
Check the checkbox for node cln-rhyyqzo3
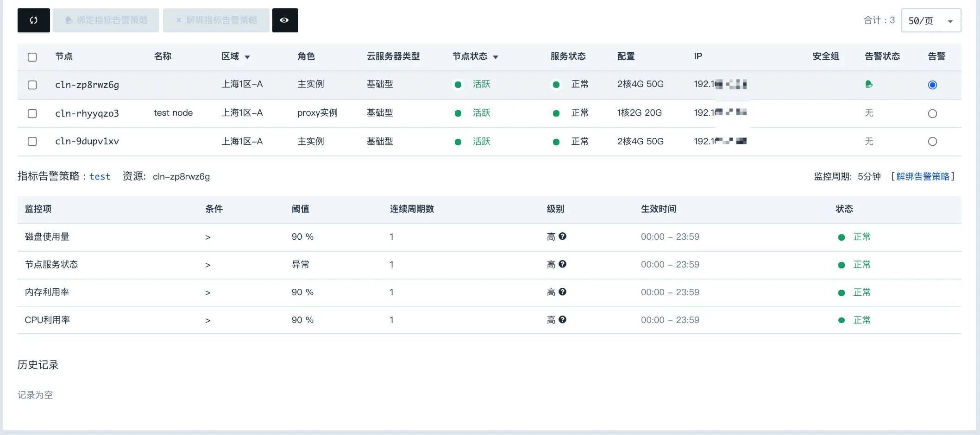[x=32, y=113]
